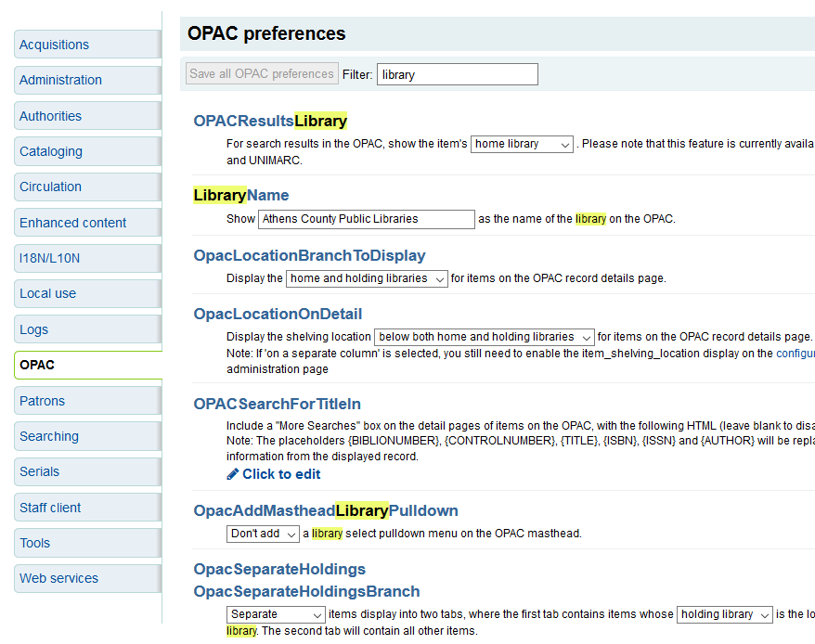Open the 'home library' dropdown for OPACResultsLibrary
Image resolution: width=815 pixels, height=644 pixels.
pos(522,145)
